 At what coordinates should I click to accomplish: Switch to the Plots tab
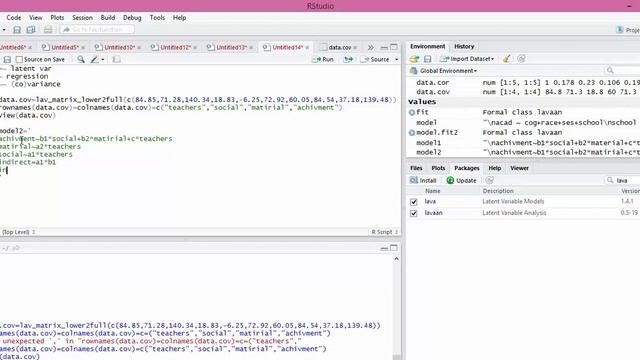pos(438,168)
